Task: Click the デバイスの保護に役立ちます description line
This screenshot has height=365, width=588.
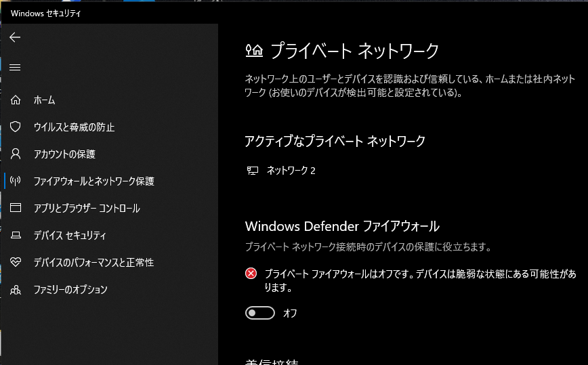Action: (368, 246)
